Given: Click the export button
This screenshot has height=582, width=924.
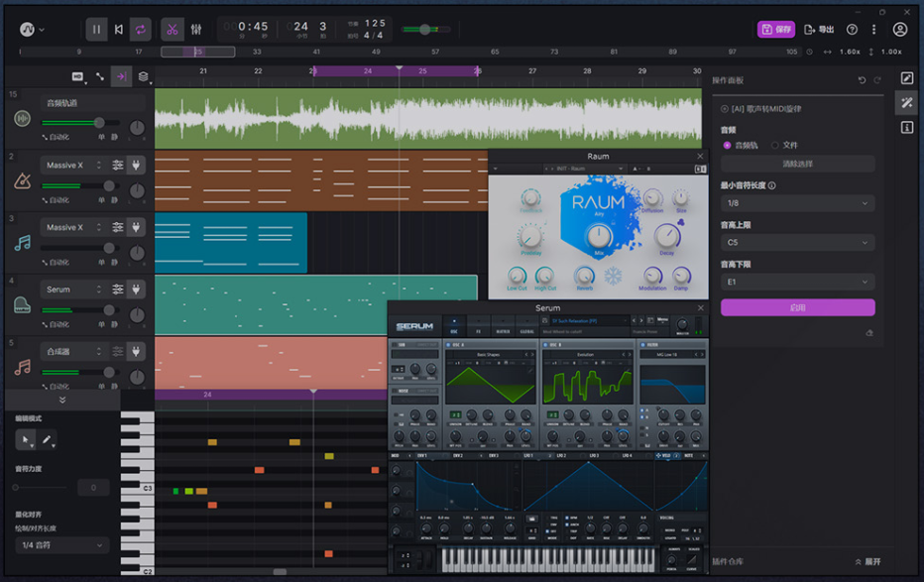Looking at the screenshot, I should pos(819,29).
